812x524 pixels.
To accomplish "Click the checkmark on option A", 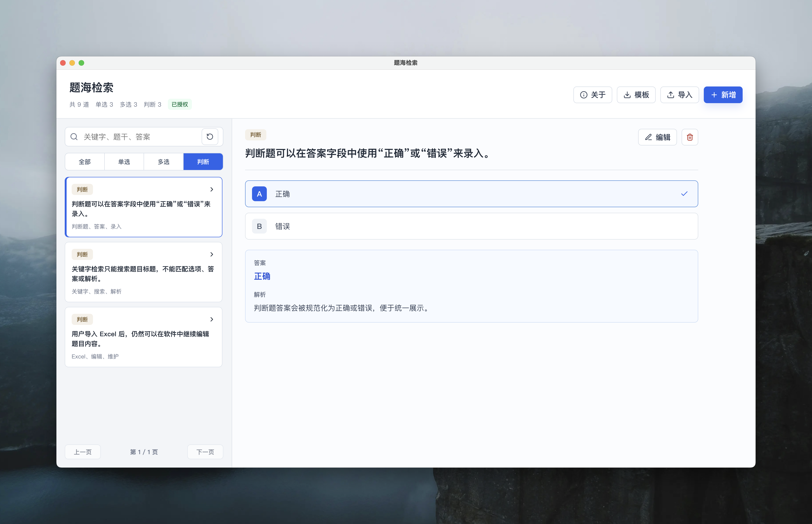I will 684,194.
